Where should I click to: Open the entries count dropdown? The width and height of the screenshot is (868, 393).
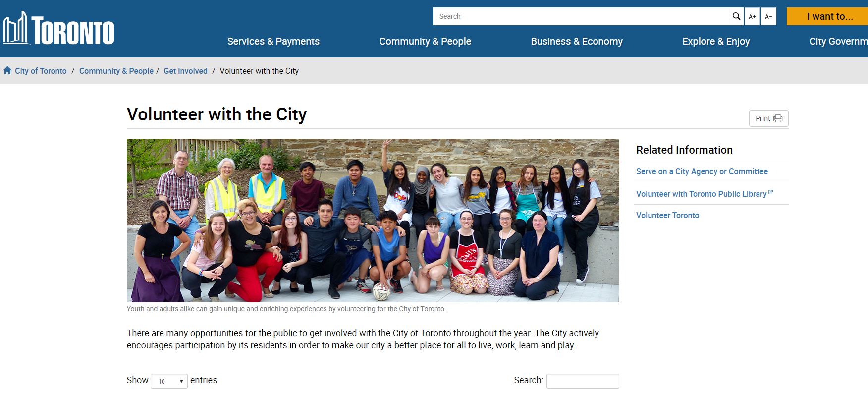pos(169,381)
